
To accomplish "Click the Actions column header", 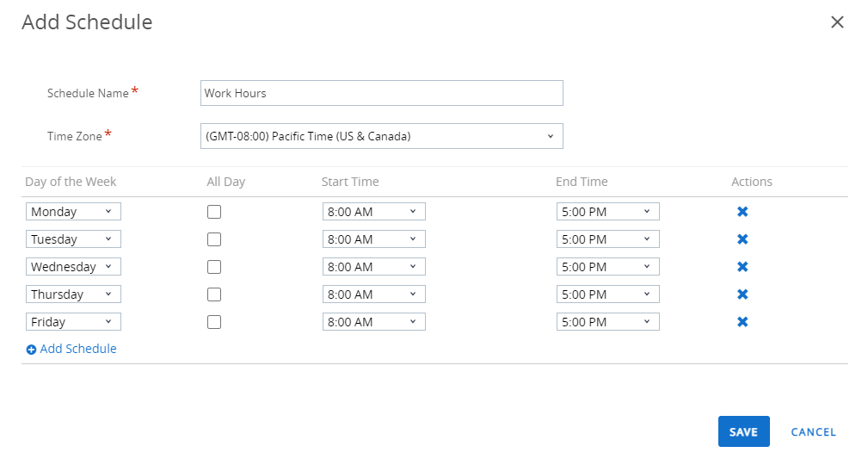I will (x=751, y=182).
